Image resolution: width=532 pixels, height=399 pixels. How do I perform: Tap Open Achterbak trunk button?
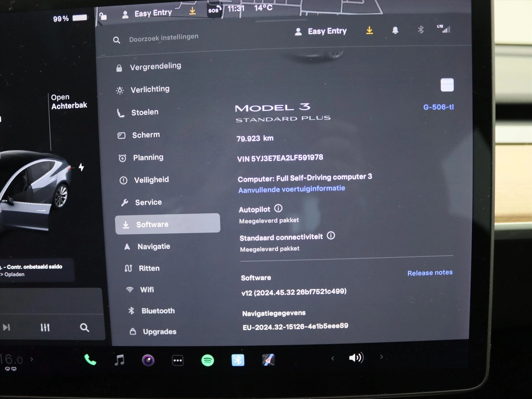click(69, 101)
